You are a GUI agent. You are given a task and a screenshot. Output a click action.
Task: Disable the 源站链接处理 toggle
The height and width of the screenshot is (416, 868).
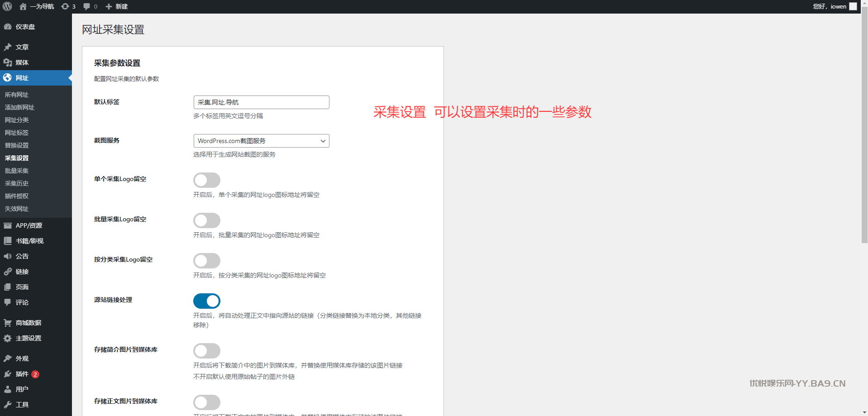207,301
